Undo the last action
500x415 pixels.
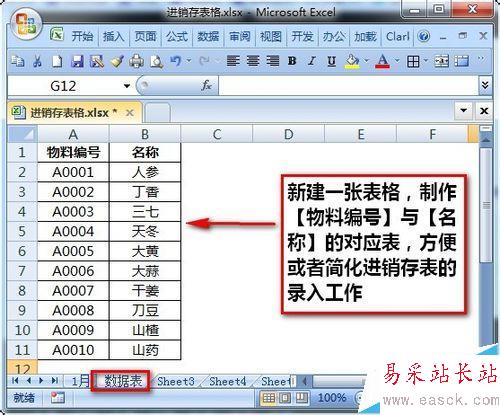pos(176,61)
